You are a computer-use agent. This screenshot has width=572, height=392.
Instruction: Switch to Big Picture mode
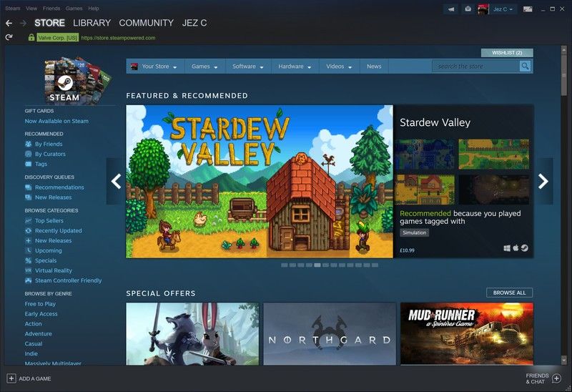click(x=528, y=9)
